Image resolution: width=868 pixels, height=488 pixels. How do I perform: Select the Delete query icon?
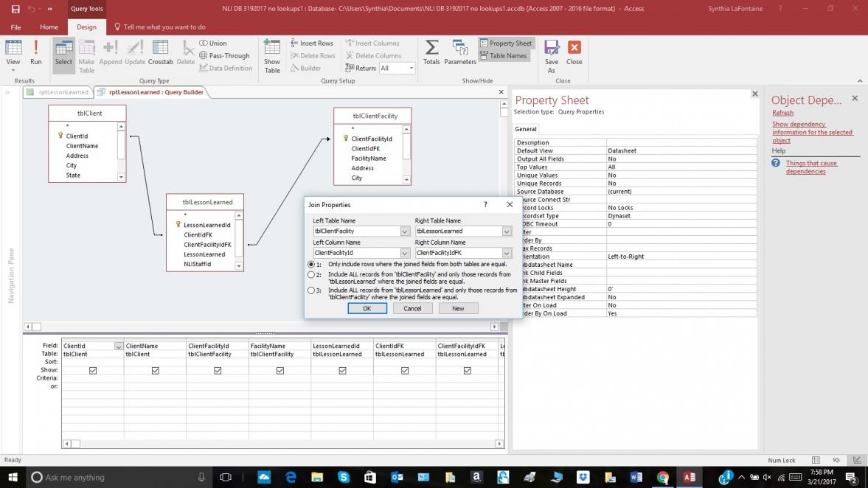pyautogui.click(x=186, y=53)
